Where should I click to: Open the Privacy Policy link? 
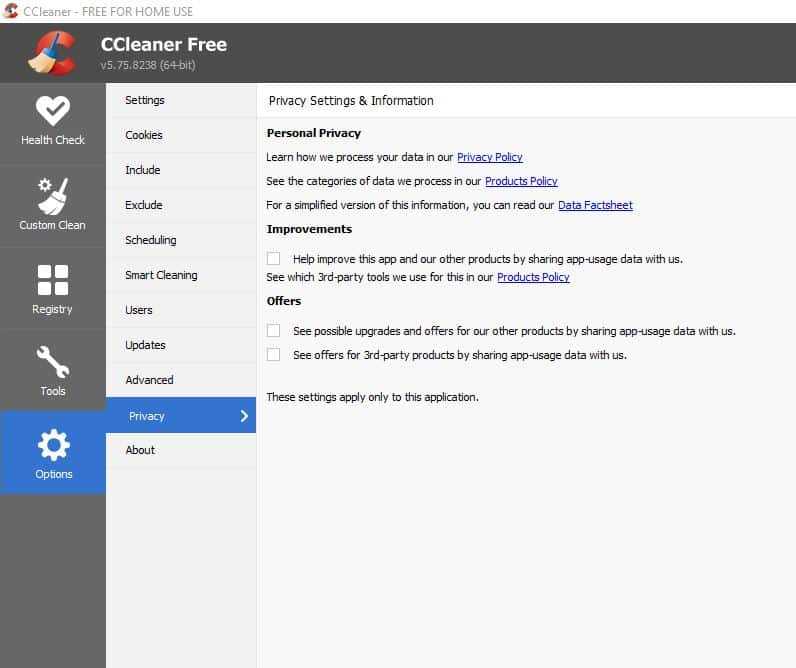click(489, 157)
